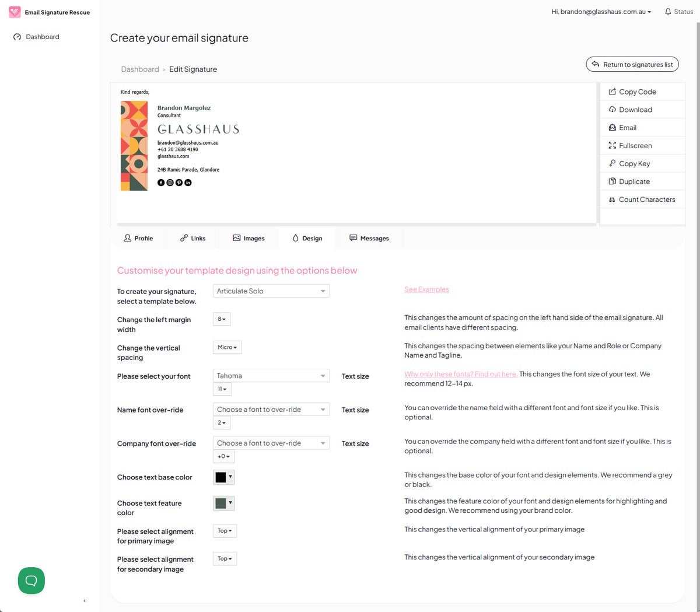Open the green chat support widget
Image resolution: width=700 pixels, height=612 pixels.
(x=32, y=580)
